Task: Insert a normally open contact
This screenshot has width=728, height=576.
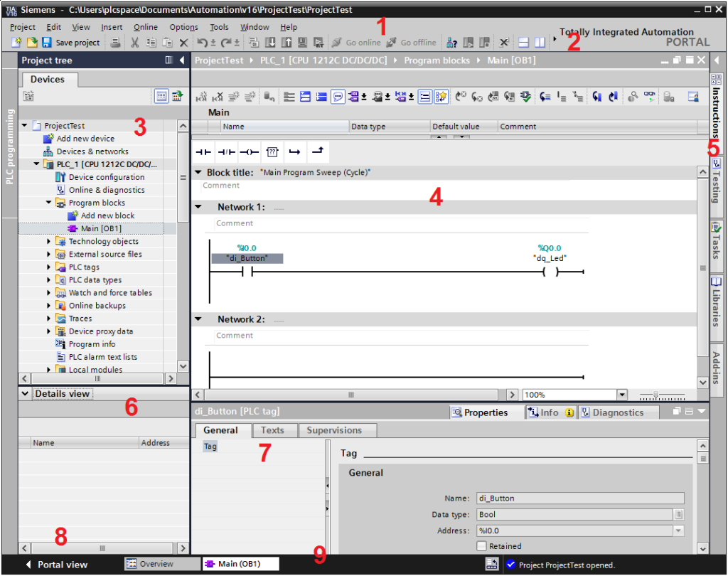Action: tap(204, 151)
